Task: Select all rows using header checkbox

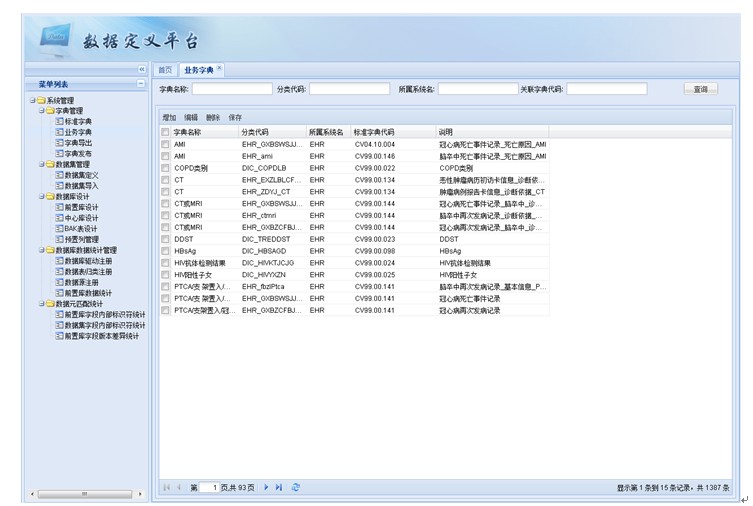Action: pos(166,132)
